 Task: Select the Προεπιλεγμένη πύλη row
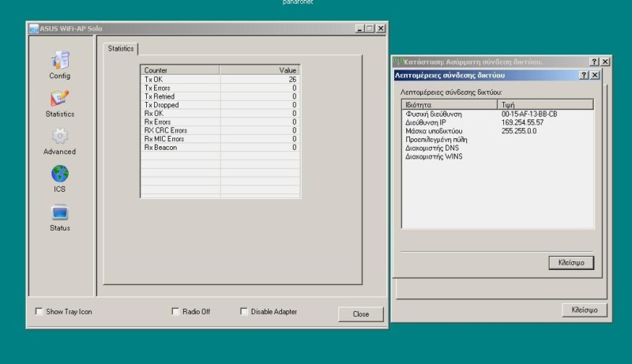pyautogui.click(x=498, y=139)
